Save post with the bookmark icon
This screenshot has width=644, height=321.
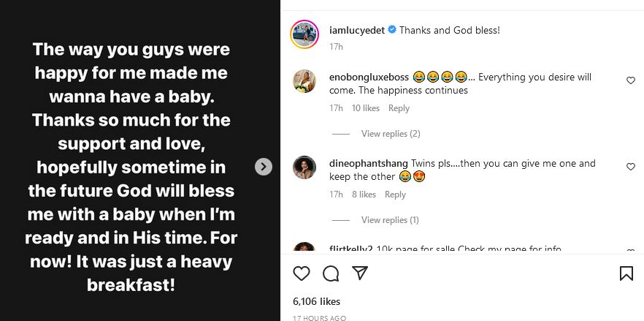tap(626, 273)
